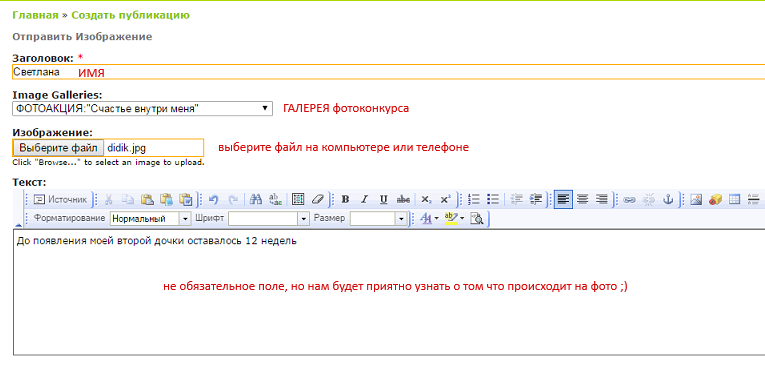765x366 pixels.
Task: Click the Copy icon in editor toolbar
Action: [128, 199]
